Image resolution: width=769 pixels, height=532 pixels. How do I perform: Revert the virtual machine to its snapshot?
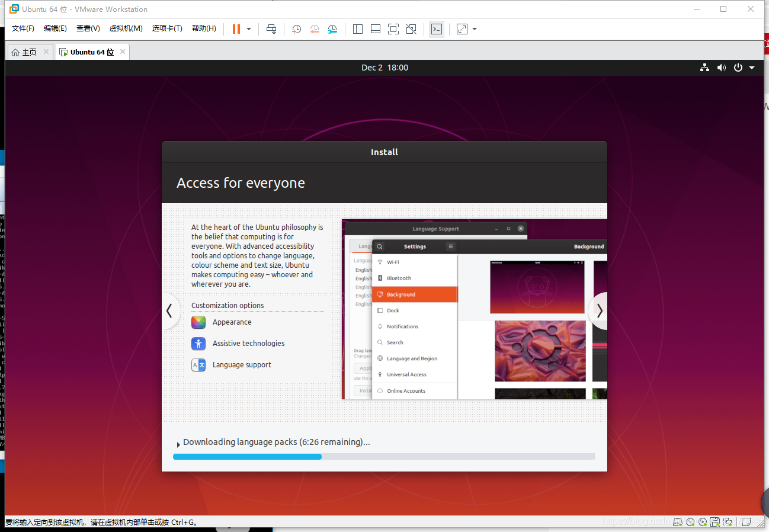point(315,29)
